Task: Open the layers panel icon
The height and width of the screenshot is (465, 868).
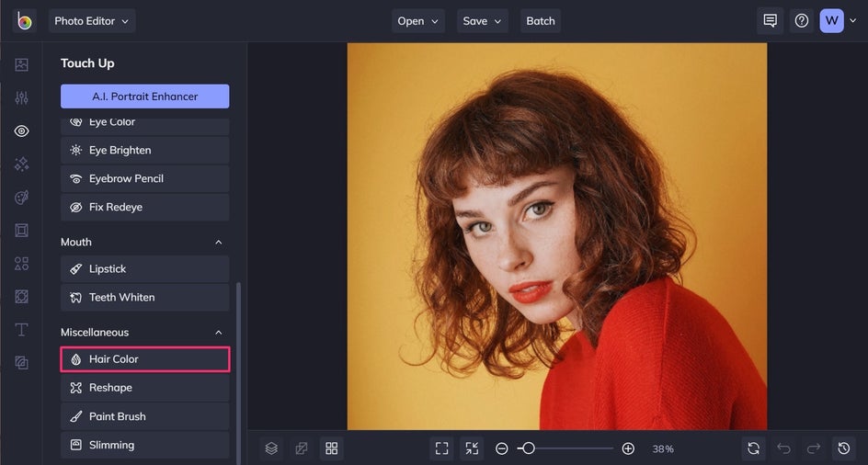Action: coord(271,448)
